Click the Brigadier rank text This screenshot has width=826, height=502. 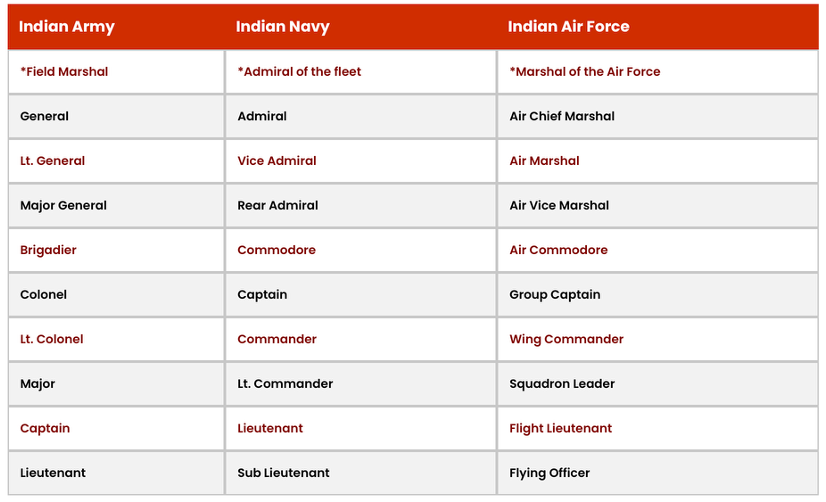(48, 250)
